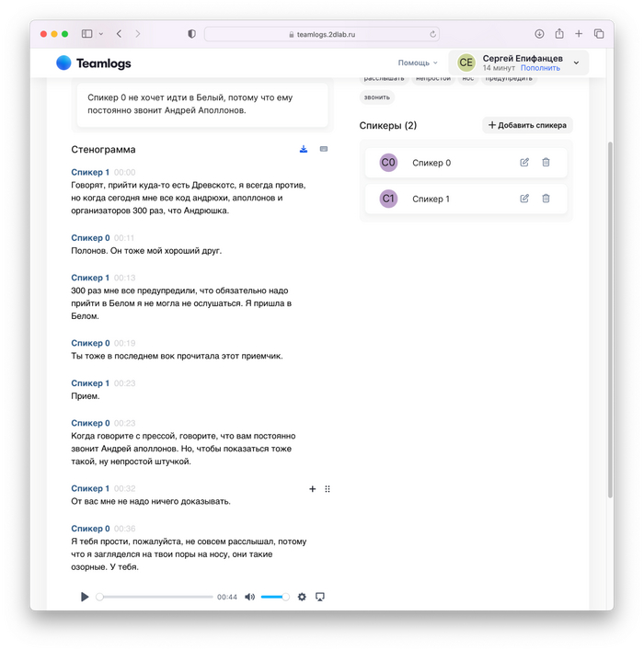
Task: Open the Помощь dropdown menu
Action: (418, 63)
